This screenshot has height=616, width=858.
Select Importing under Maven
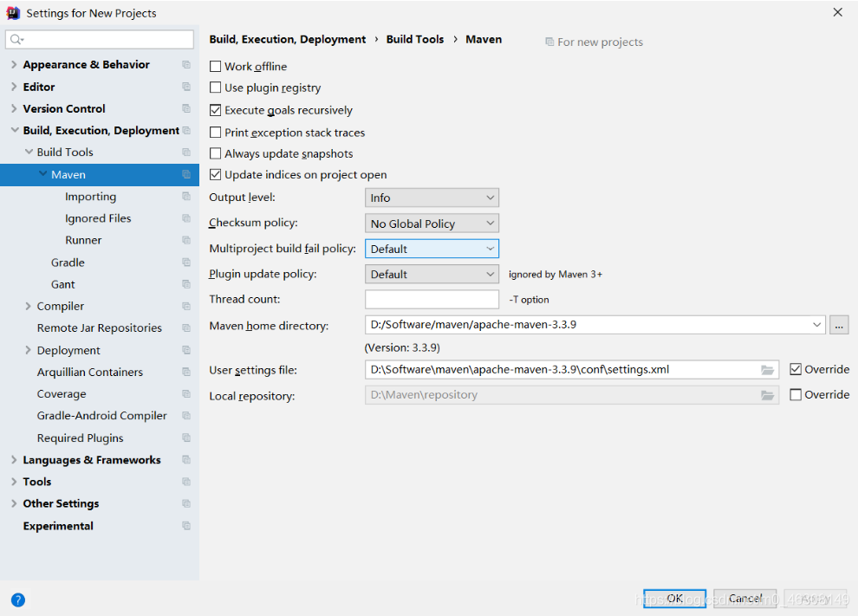pos(90,197)
